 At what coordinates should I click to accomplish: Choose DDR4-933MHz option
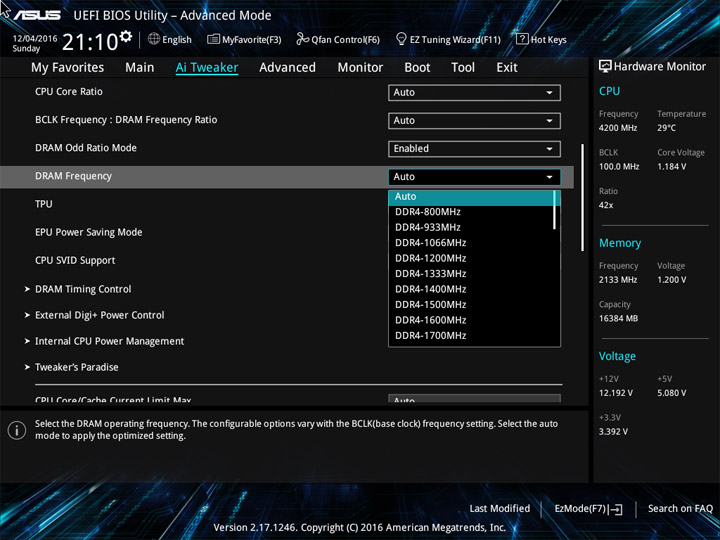click(x=472, y=227)
